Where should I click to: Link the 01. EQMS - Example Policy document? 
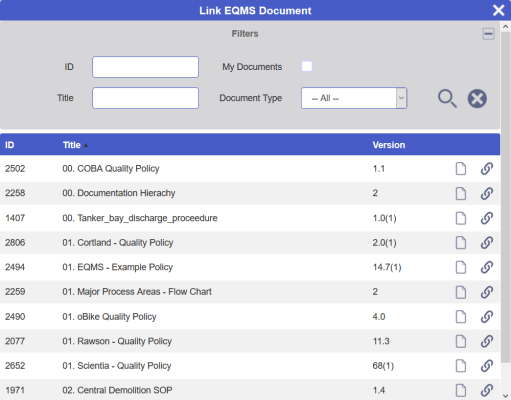point(487,267)
